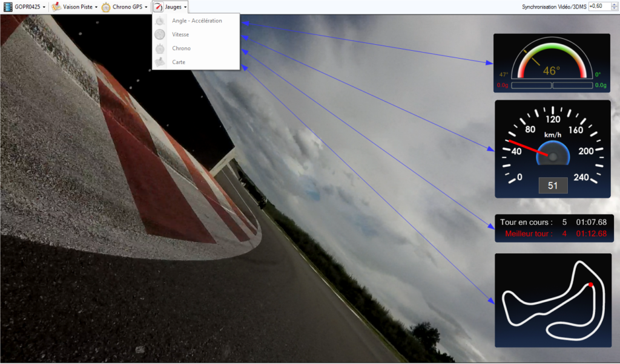Toggle the Vitesse gauge menu entry

pyautogui.click(x=180, y=34)
